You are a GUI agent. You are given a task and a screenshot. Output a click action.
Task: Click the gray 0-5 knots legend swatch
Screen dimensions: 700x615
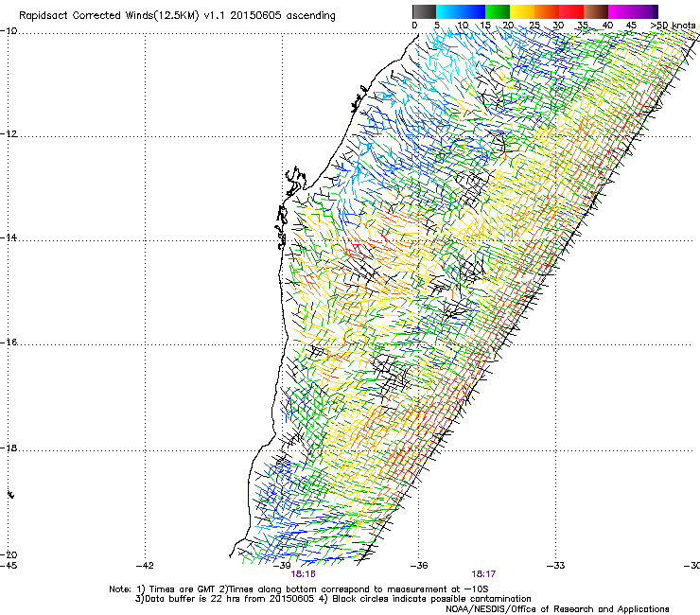pos(424,11)
